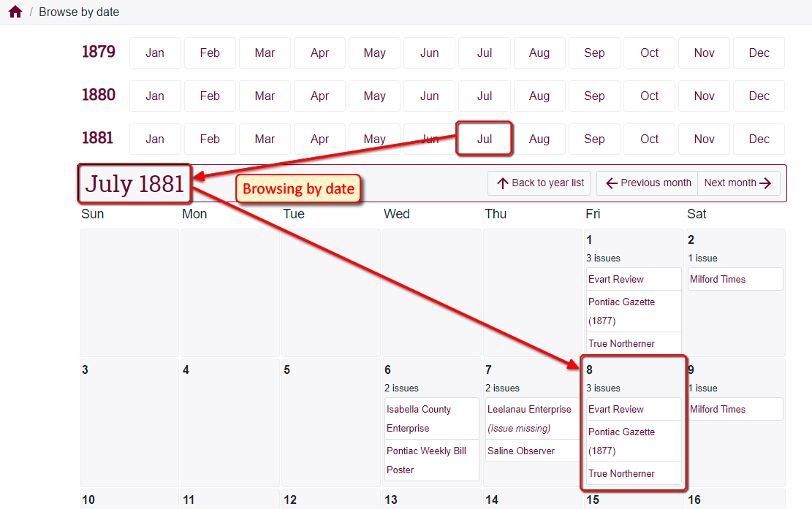Image resolution: width=812 pixels, height=509 pixels.
Task: Select Jan for the year 1879
Action: (x=155, y=53)
